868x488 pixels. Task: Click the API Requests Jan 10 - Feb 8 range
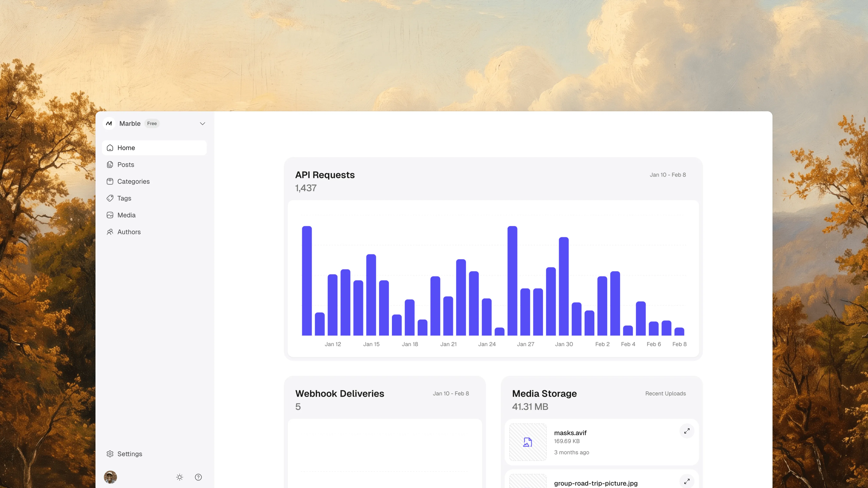click(668, 175)
